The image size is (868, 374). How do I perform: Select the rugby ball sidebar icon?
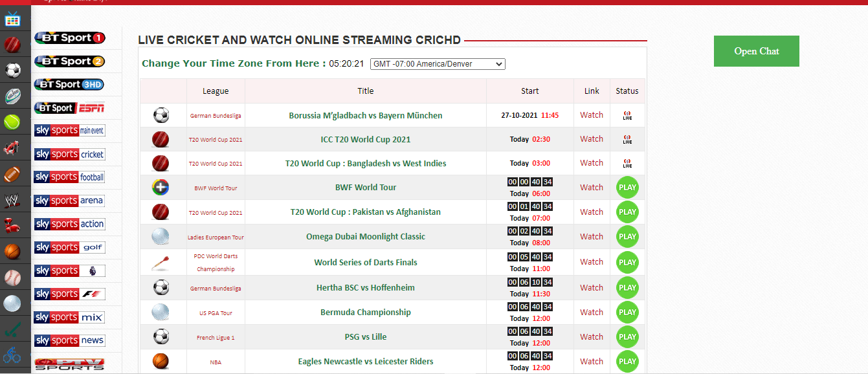pos(13,96)
